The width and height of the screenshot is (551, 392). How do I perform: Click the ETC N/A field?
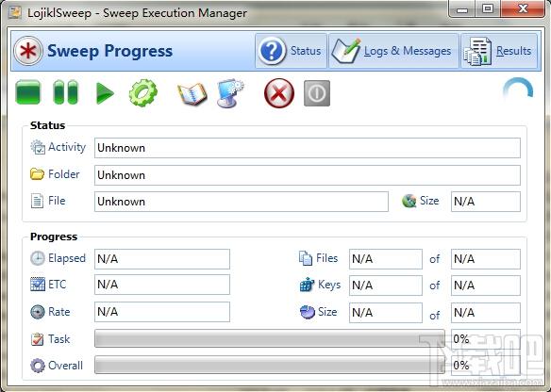[162, 285]
